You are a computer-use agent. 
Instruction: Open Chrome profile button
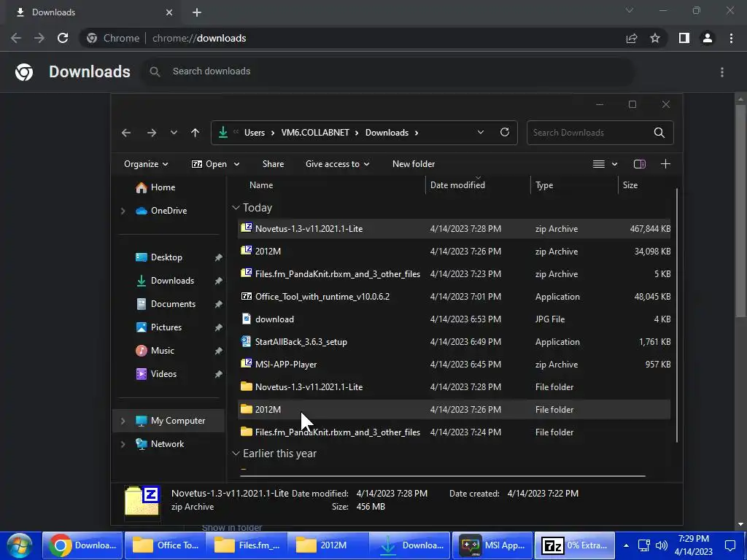[x=708, y=38]
